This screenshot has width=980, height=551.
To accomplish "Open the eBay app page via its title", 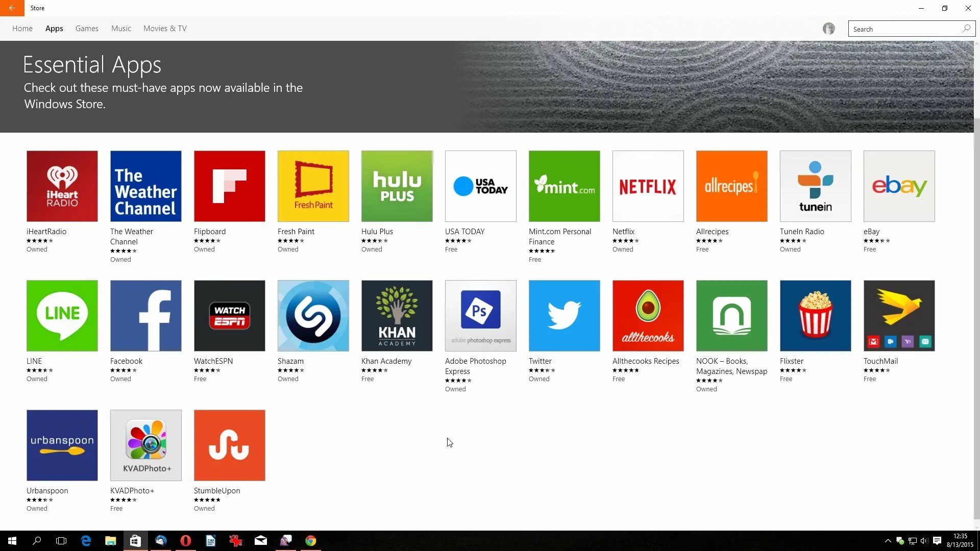I will (871, 231).
